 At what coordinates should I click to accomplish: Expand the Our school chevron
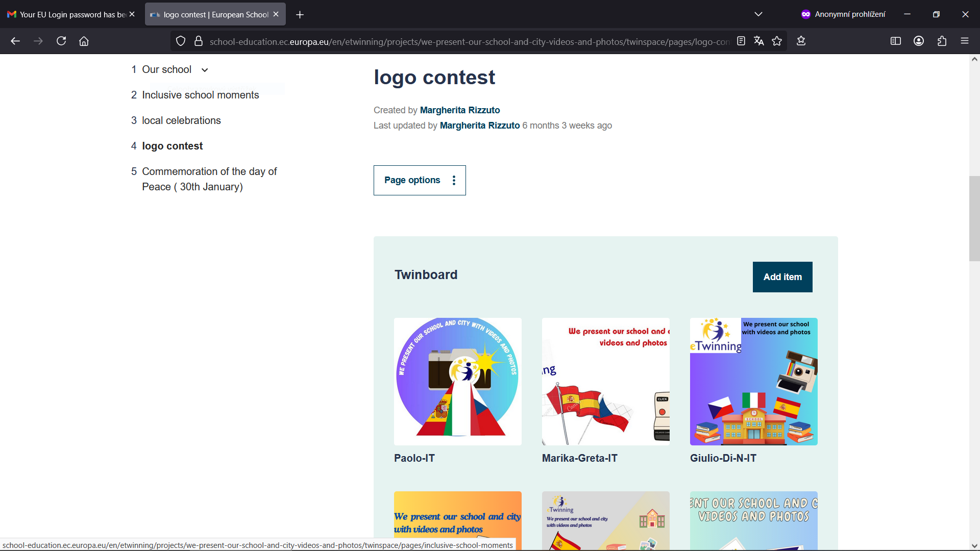click(x=205, y=70)
